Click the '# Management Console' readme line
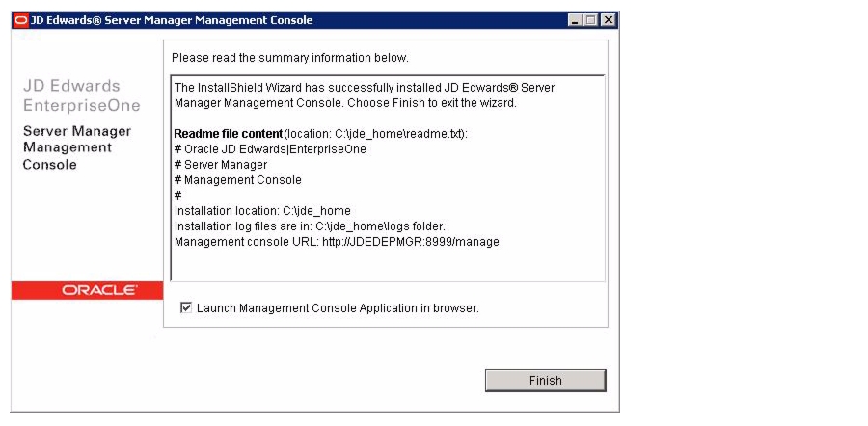This screenshot has height=426, width=868. [x=238, y=180]
